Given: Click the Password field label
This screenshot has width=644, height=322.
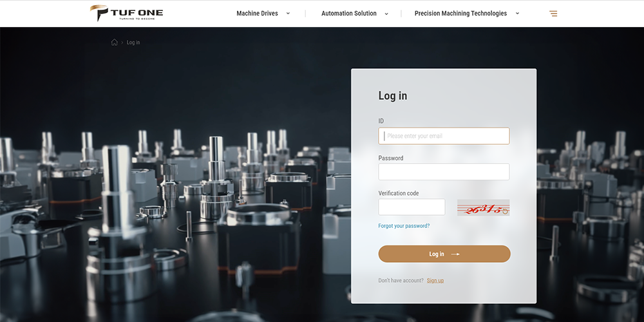Looking at the screenshot, I should pyautogui.click(x=391, y=158).
